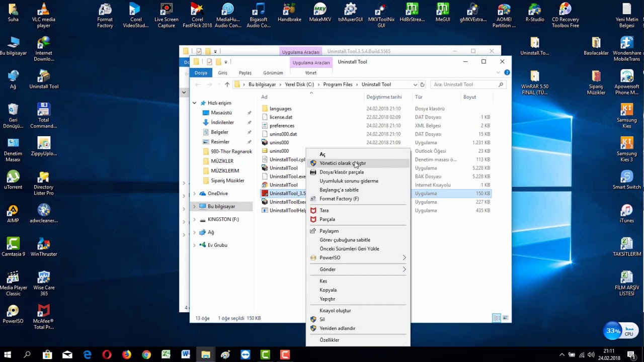
Task: Switch to the Görünüm ribbon tab
Action: pos(273,73)
